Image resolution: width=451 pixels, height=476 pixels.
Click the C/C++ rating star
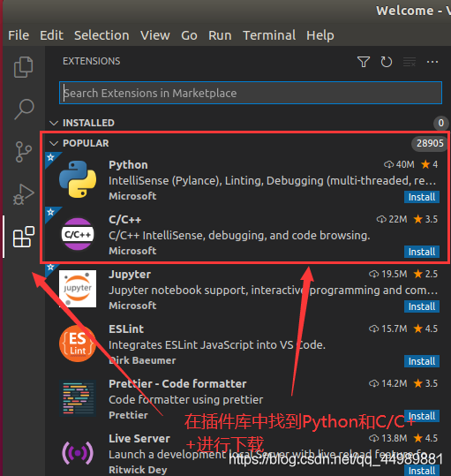click(418, 219)
